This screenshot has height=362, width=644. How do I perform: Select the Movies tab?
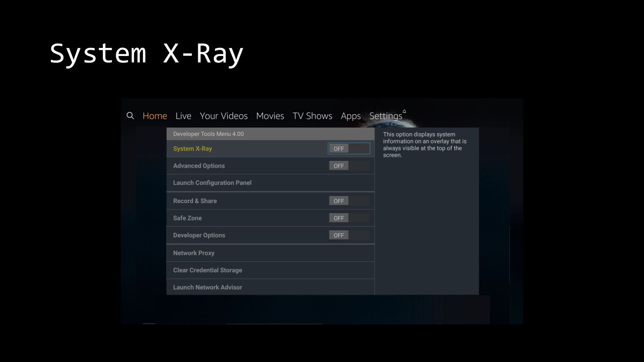[270, 116]
